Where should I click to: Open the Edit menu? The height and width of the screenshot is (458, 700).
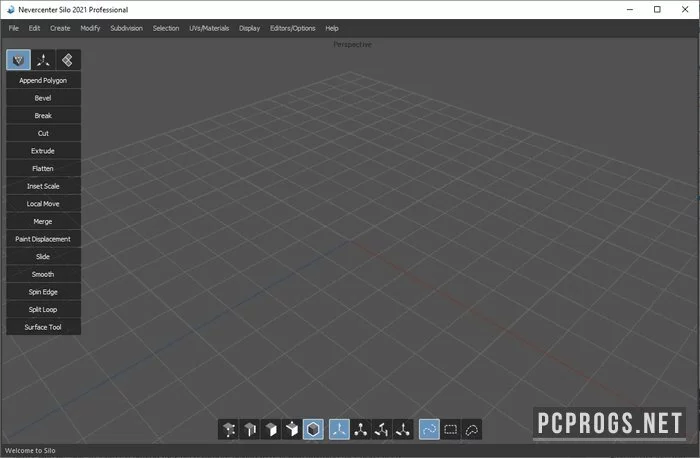(x=34, y=28)
